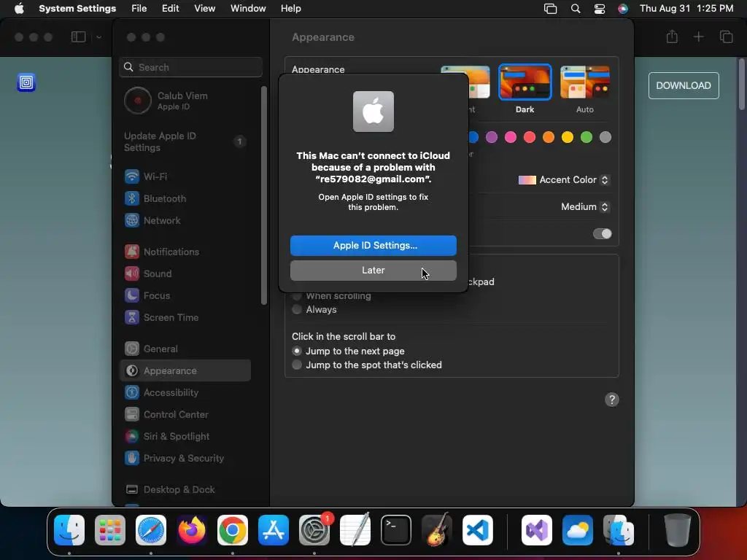Open Trash from the Dock

677,529
